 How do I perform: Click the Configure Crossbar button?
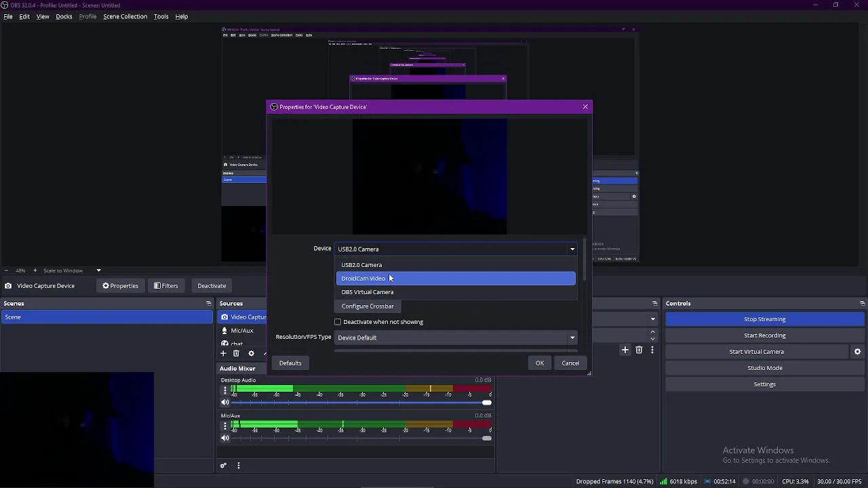pyautogui.click(x=368, y=306)
